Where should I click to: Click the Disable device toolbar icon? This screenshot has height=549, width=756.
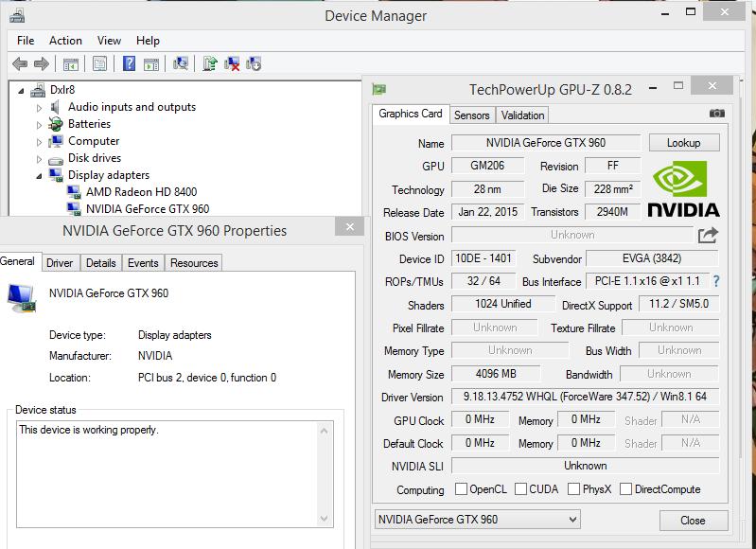click(x=254, y=63)
